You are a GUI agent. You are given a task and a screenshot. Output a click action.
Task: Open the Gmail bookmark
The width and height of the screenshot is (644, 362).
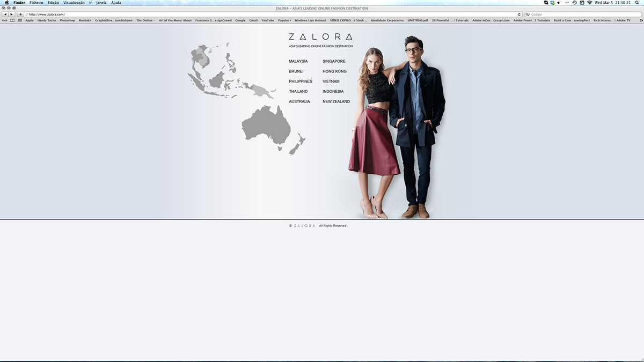pos(253,20)
